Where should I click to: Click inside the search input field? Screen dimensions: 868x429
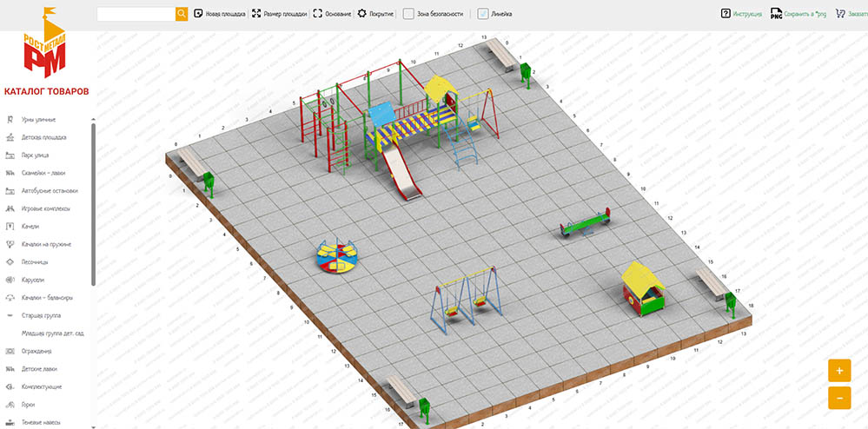click(x=136, y=14)
